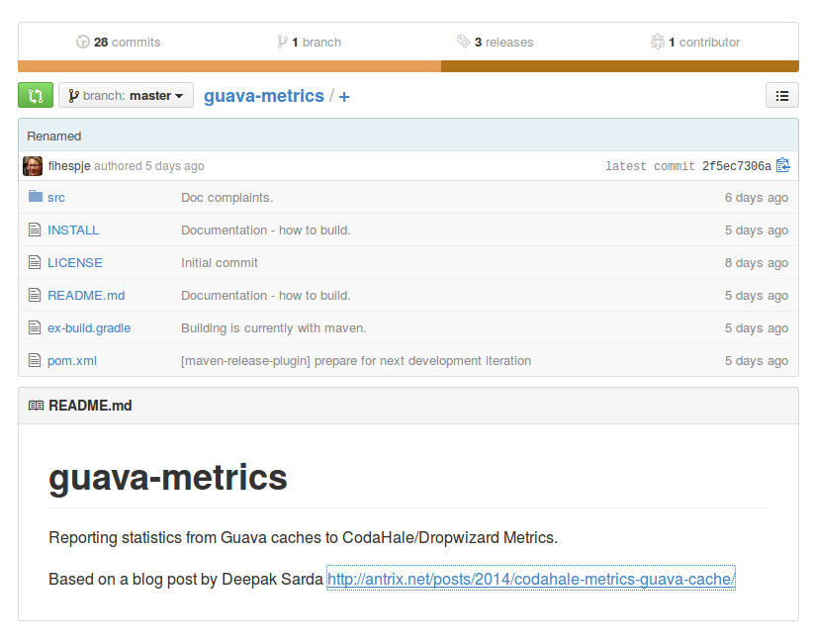Image resolution: width=814 pixels, height=644 pixels.
Task: Click '6 days ago' on src row
Action: (x=757, y=198)
